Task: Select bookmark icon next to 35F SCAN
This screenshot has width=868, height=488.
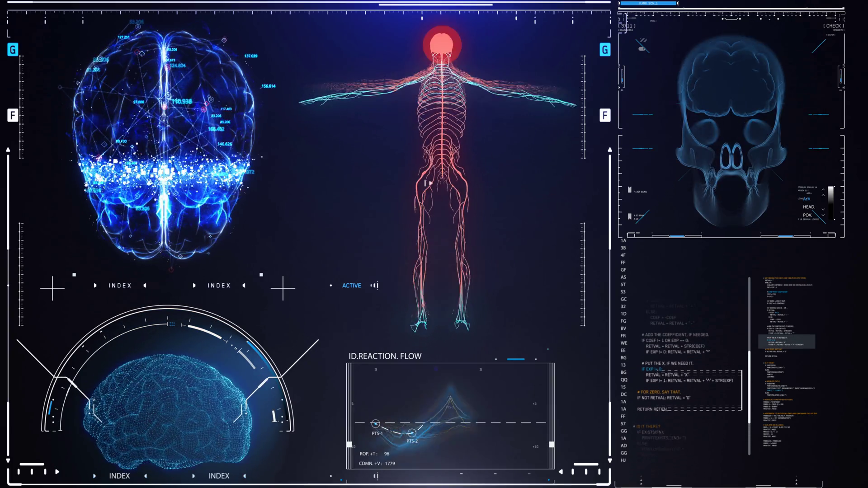Action: (629, 190)
